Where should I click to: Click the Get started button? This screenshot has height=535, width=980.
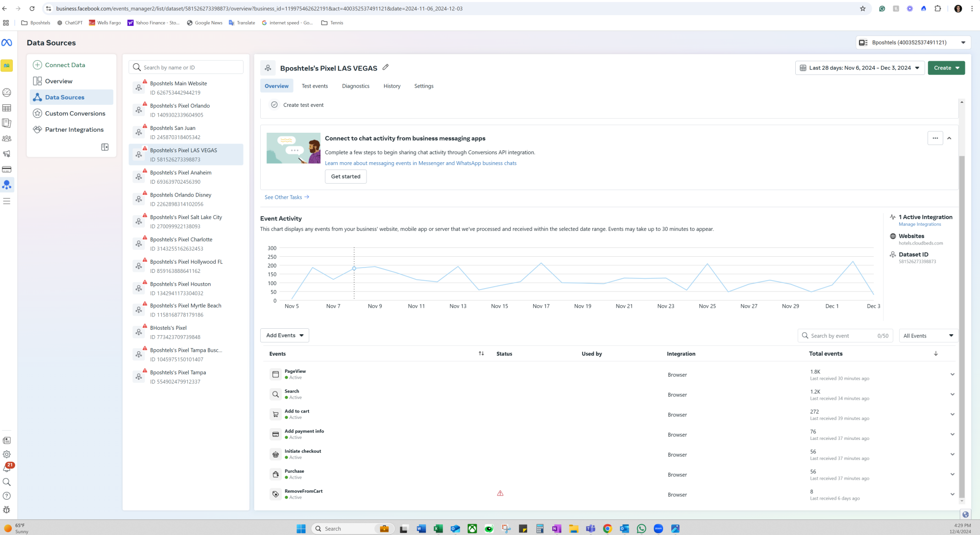(x=345, y=176)
